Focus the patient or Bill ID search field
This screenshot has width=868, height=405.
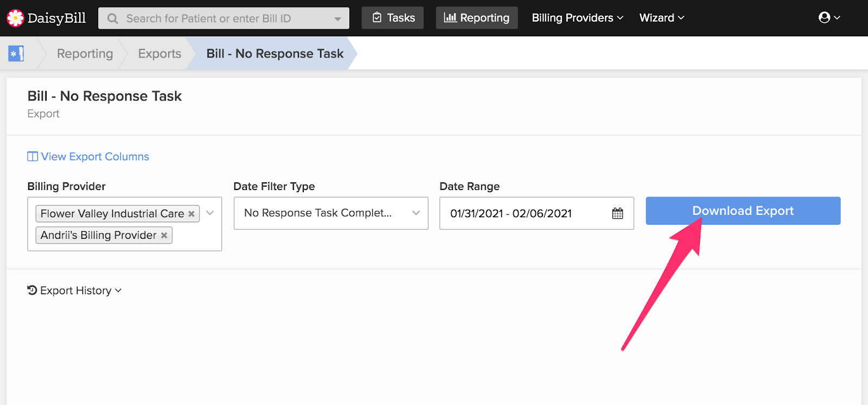pos(224,18)
